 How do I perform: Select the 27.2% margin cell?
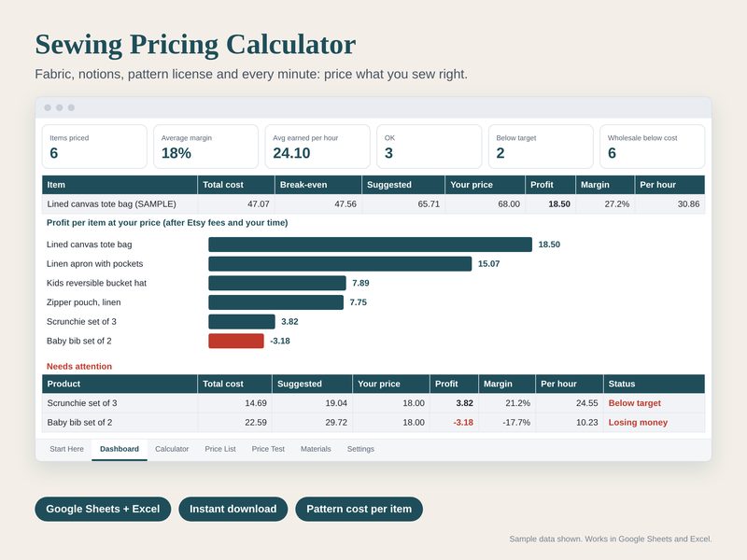coord(605,203)
